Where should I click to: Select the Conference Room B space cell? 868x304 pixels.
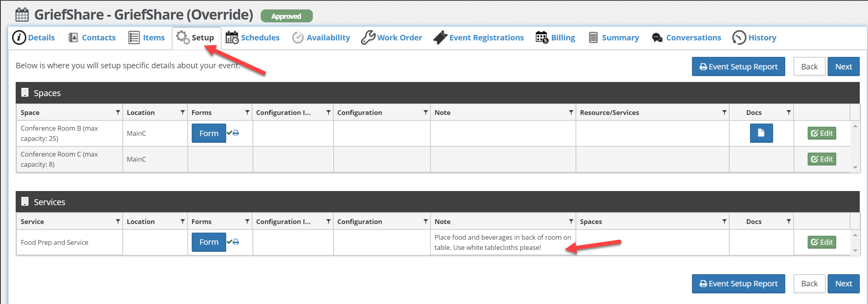tap(69, 133)
